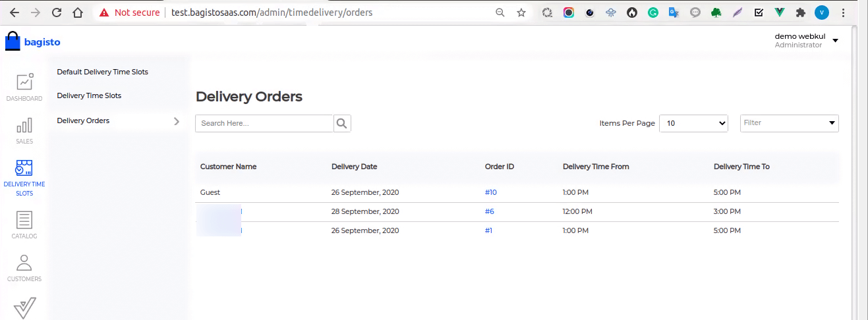Screen dimensions: 868x320
Task: Reload the page in browser
Action: click(x=57, y=12)
